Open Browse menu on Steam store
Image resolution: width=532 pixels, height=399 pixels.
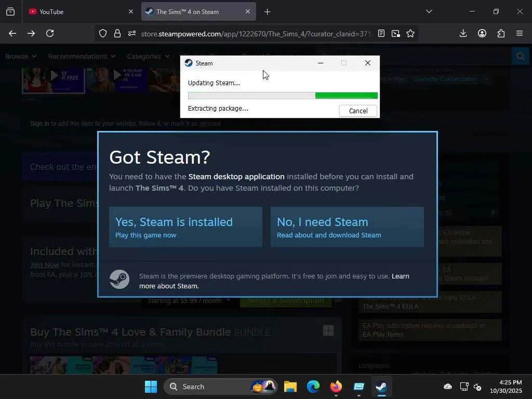(21, 56)
